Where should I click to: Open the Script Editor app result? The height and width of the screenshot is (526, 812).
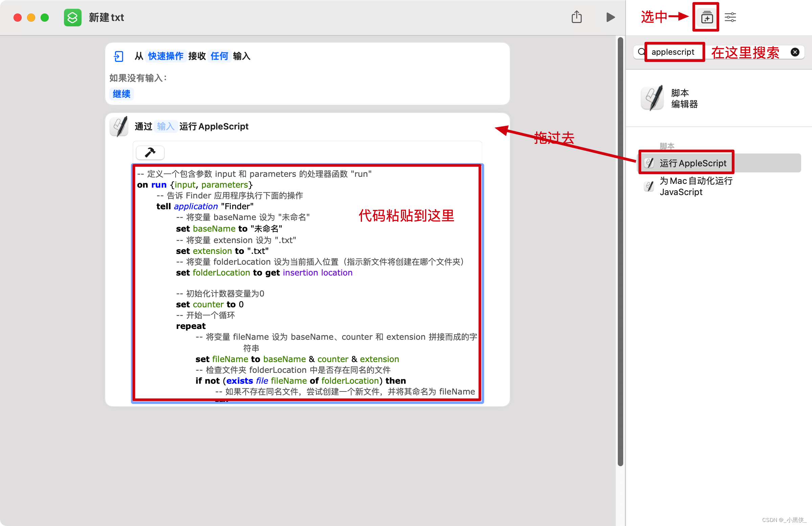(x=669, y=98)
